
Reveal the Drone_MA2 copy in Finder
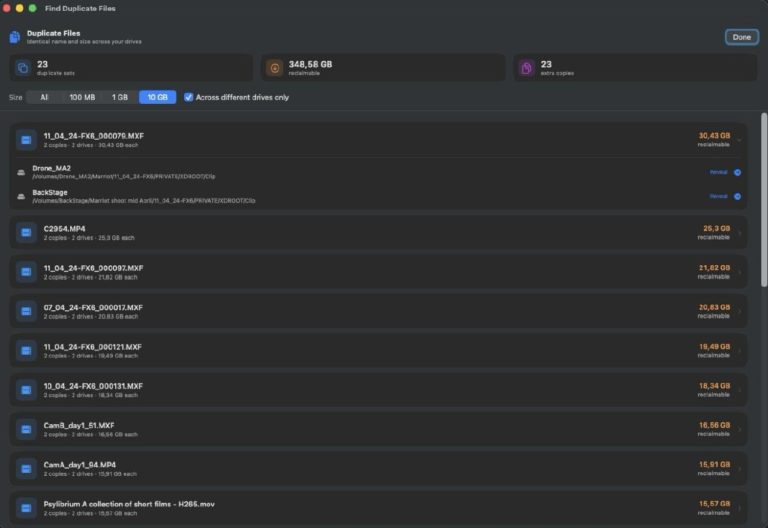[x=719, y=172]
